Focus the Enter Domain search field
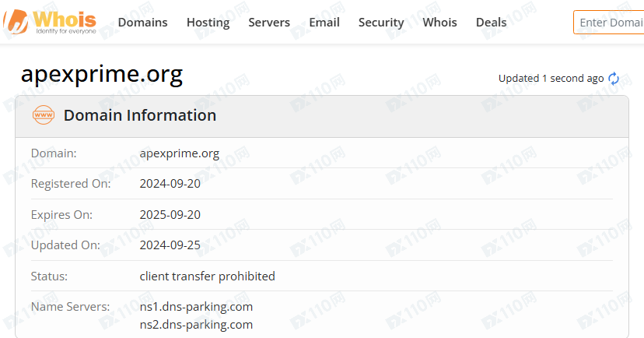Screen dimensions: 644x338 pyautogui.click(x=609, y=23)
